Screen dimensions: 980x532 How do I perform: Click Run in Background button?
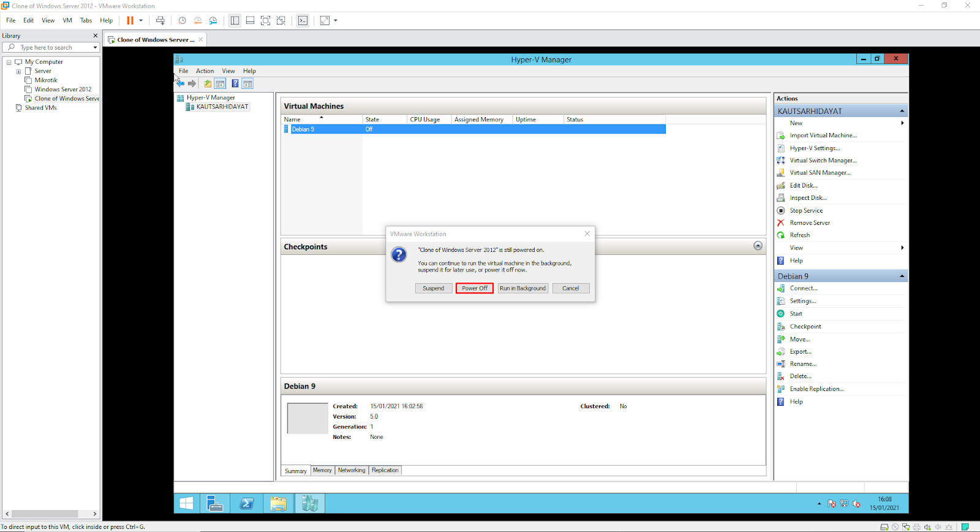[x=522, y=288]
